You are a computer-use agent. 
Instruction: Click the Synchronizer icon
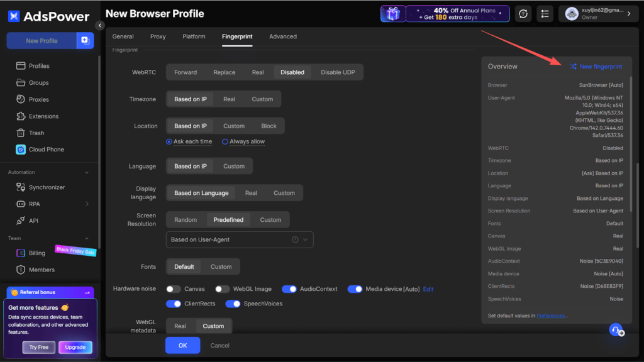20,187
